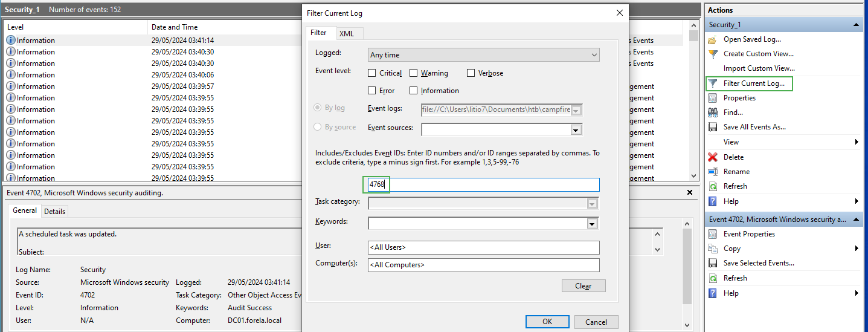The image size is (868, 332).
Task: Open the General tab of the event
Action: click(25, 210)
